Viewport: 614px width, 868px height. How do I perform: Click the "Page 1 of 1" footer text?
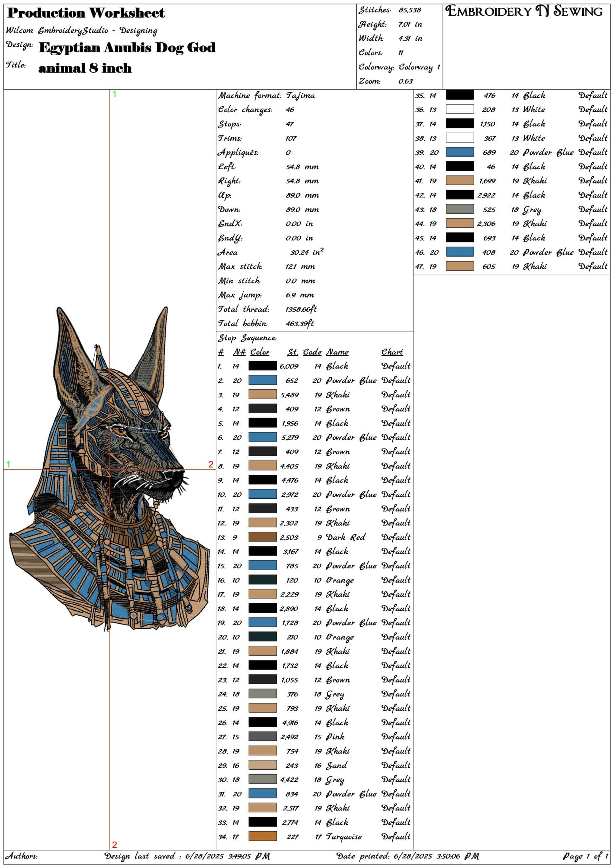[x=585, y=856]
